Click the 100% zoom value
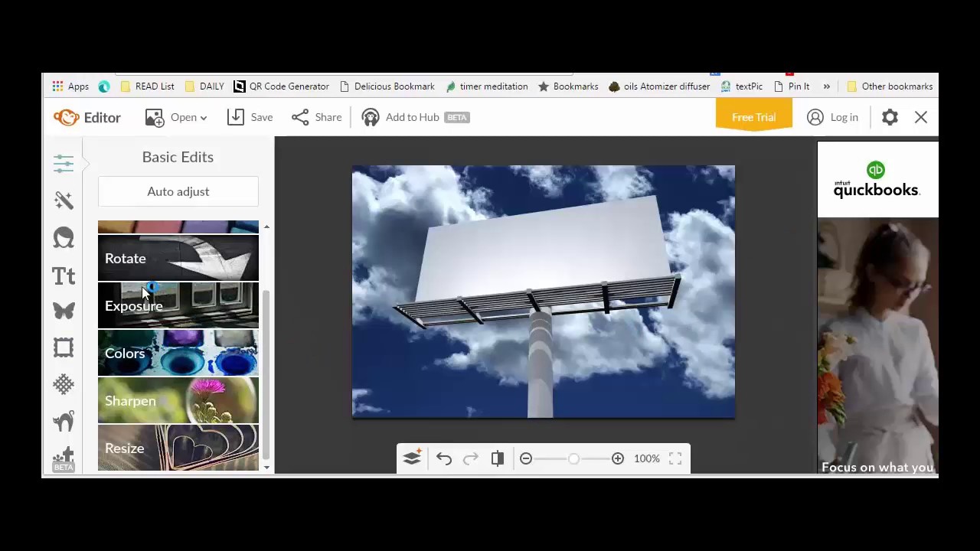This screenshot has width=980, height=551. pos(646,458)
